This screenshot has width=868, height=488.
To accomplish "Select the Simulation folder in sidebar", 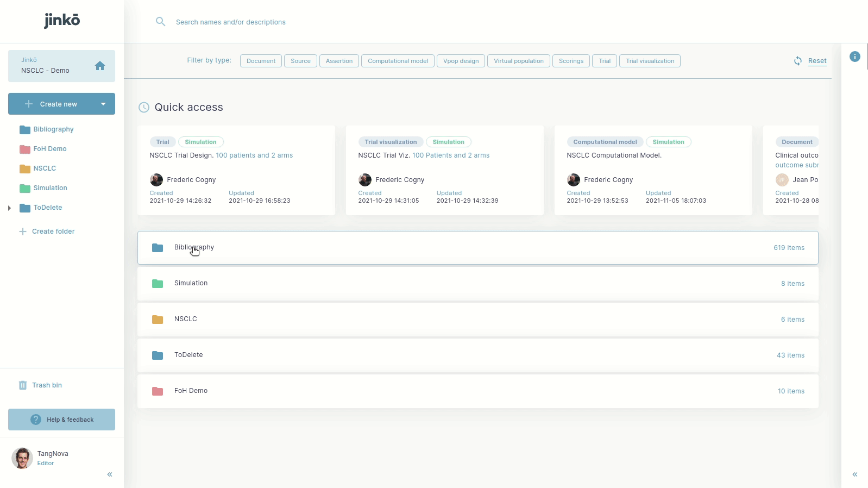I will coord(50,188).
